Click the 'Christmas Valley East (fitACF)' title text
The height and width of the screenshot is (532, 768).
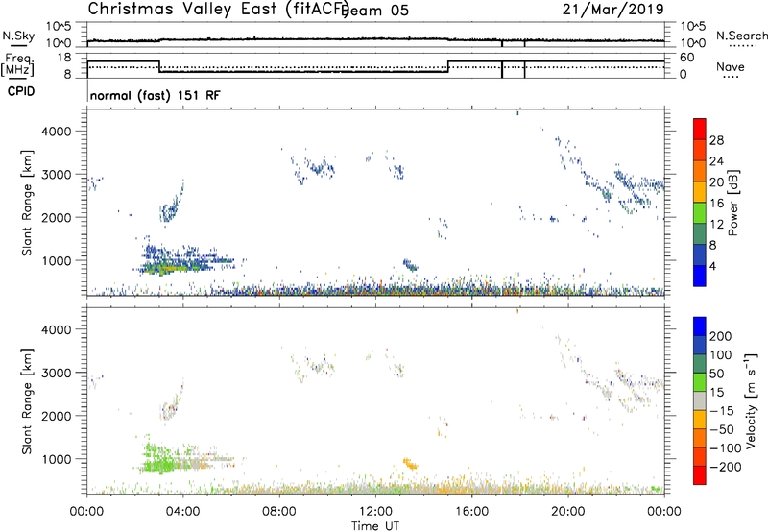click(x=219, y=10)
